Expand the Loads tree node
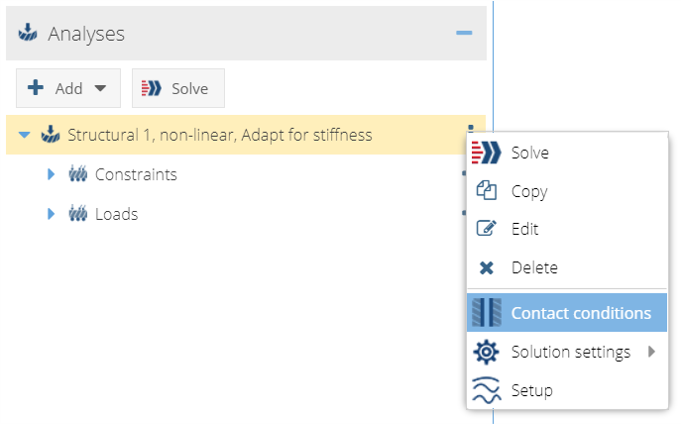Image resolution: width=681 pixels, height=424 pixels. coord(51,214)
